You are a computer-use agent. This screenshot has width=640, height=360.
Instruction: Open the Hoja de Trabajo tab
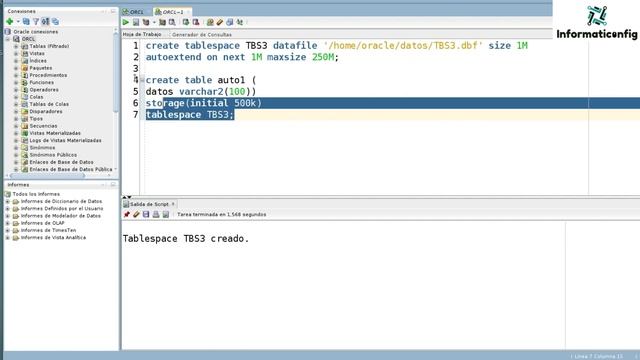[142, 35]
